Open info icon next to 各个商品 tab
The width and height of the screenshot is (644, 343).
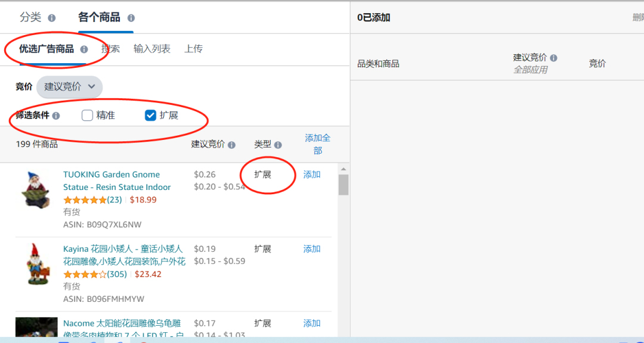tap(131, 18)
